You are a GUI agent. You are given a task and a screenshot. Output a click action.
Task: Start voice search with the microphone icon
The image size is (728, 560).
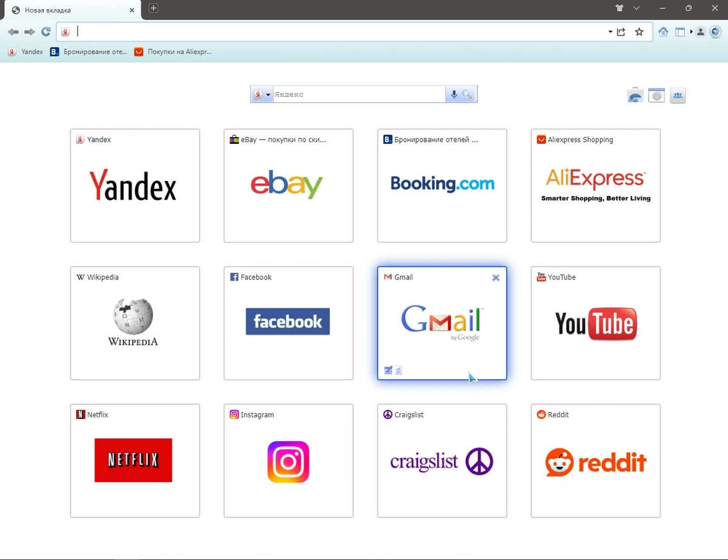tap(454, 95)
